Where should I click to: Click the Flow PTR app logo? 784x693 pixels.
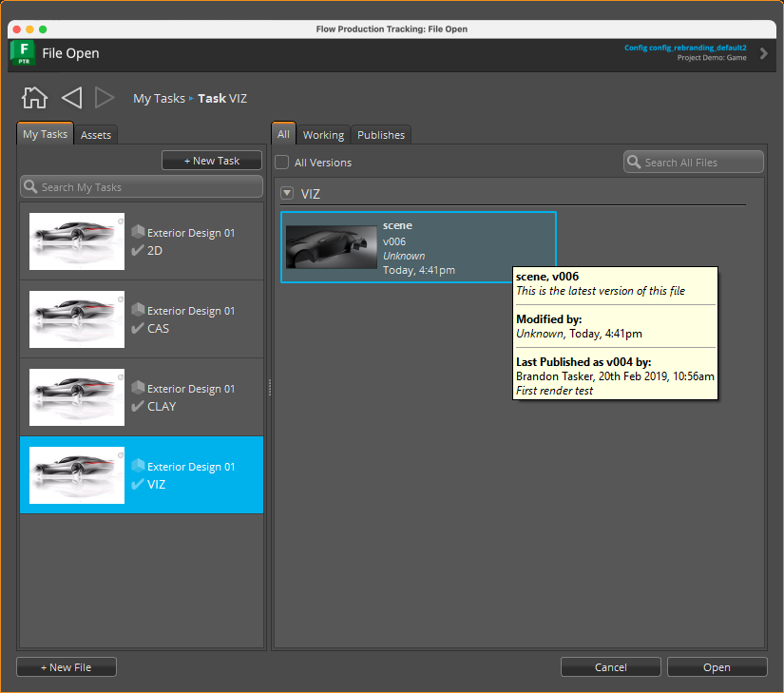23,53
